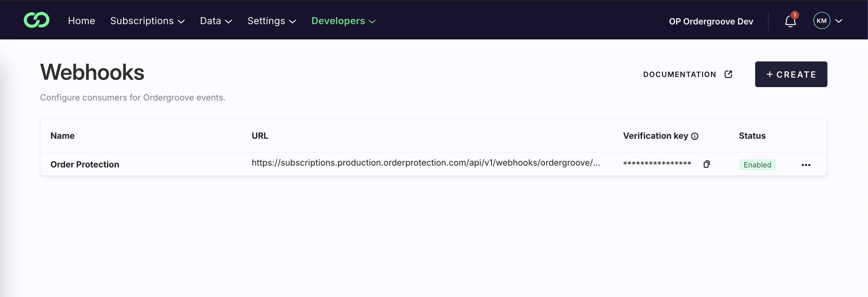Image resolution: width=868 pixels, height=297 pixels.
Task: Expand the Developers dropdown
Action: (x=343, y=20)
